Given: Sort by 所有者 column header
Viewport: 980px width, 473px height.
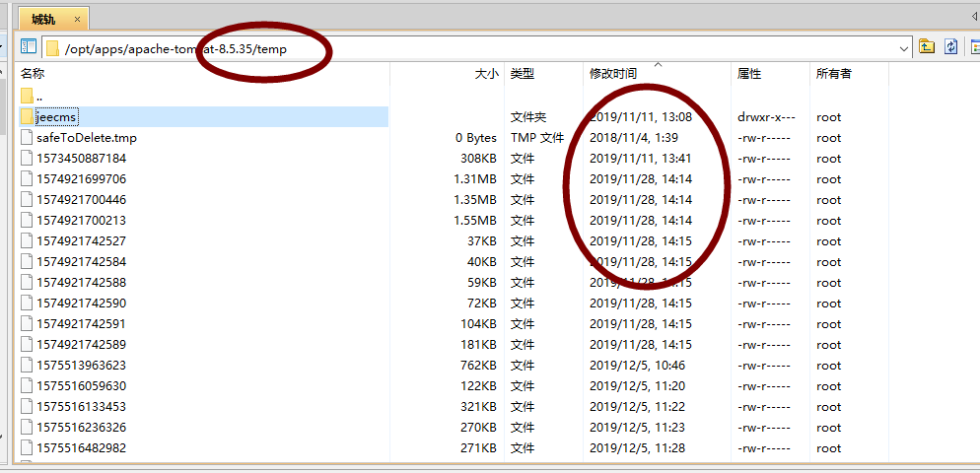Looking at the screenshot, I should pos(834,74).
